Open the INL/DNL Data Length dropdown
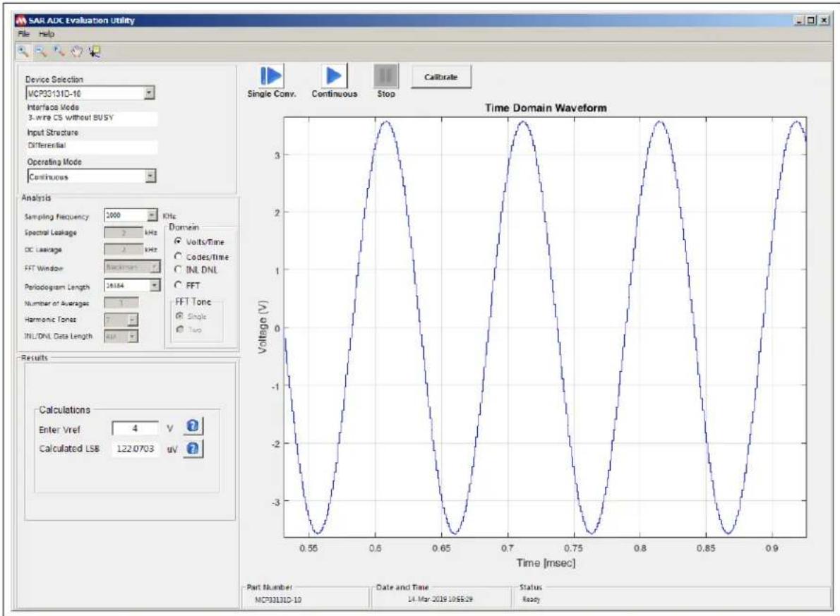 click(132, 337)
